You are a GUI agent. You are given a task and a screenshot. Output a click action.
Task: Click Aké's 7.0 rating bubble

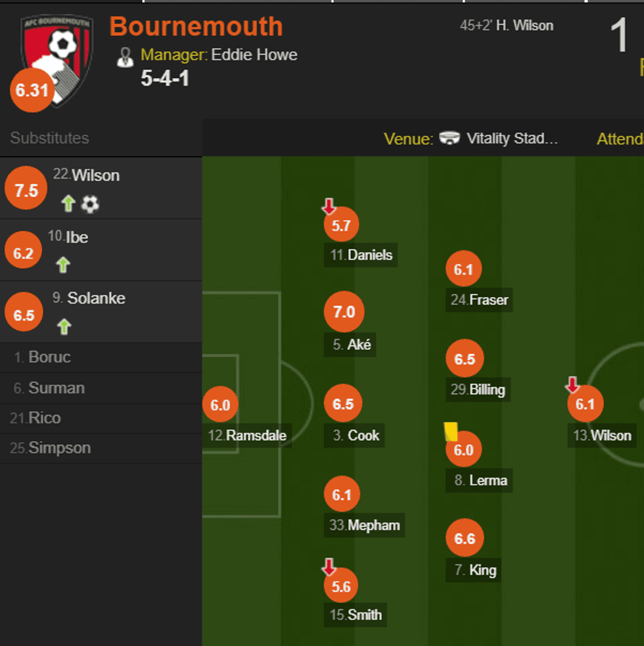click(344, 312)
